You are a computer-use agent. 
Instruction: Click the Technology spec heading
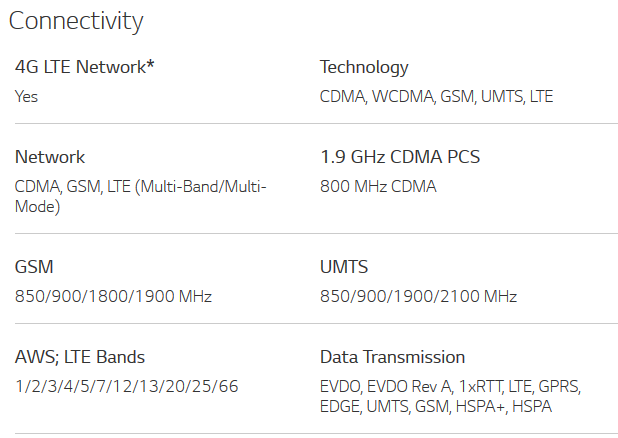tap(364, 67)
